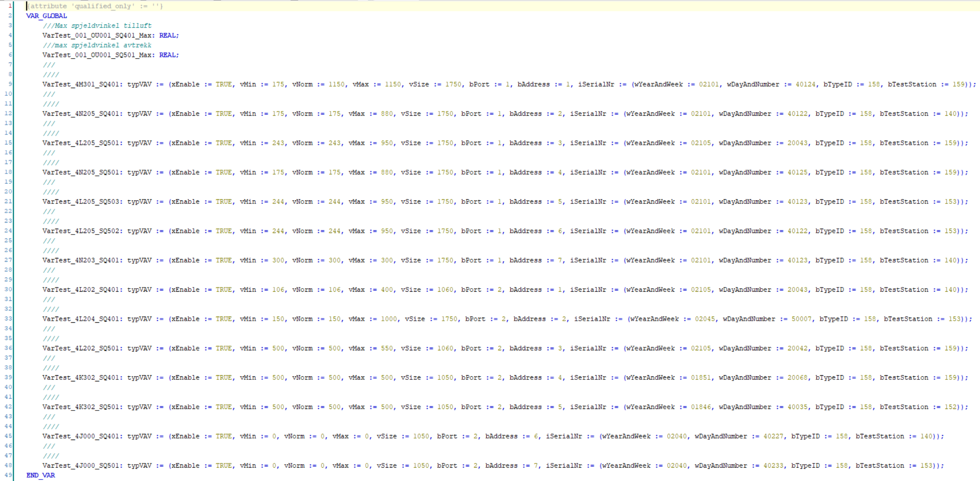Click the vMin value 243 on line 15
The height and width of the screenshot is (481, 980).
tap(279, 143)
